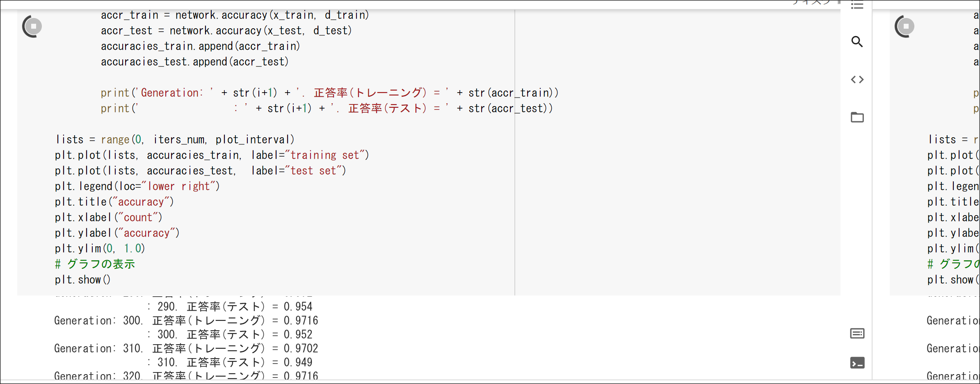Image resolution: width=980 pixels, height=384 pixels.
Task: Stop the running cell in the left notebook
Action: 32,26
